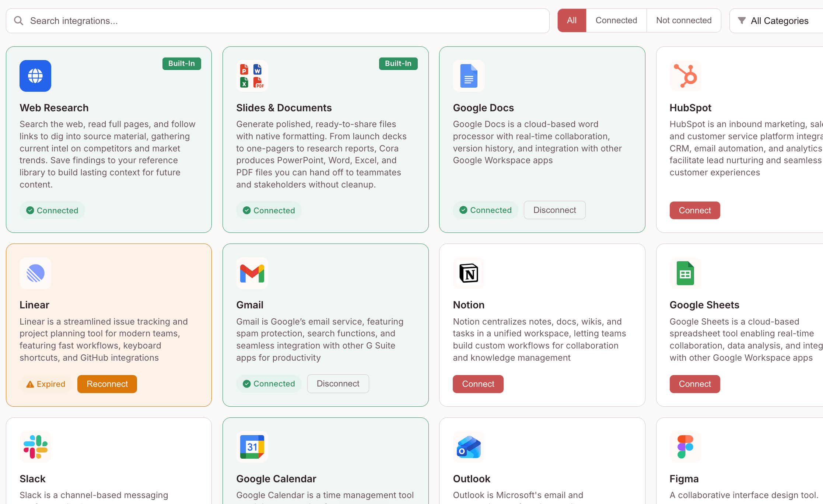The width and height of the screenshot is (823, 504).
Task: Click the Google Docs card title
Action: click(x=483, y=108)
